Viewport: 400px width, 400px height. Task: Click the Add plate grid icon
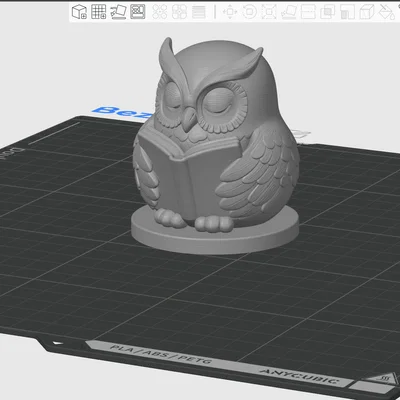tap(99, 12)
